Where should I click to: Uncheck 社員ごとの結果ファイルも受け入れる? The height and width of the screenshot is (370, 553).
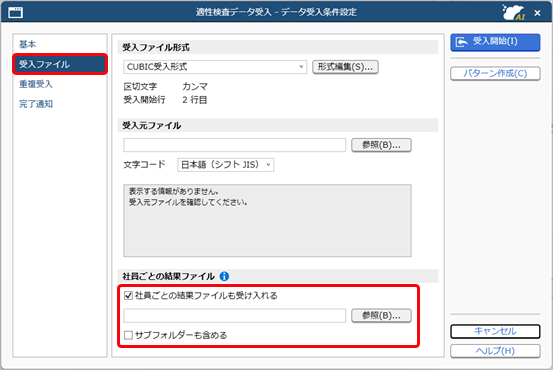coord(128,295)
